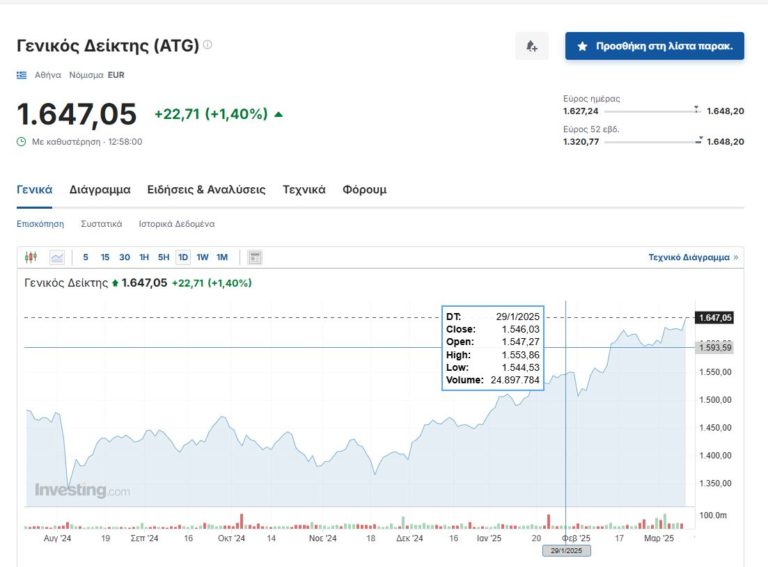
Task: Click info icon next to Γενικός Δείκτης (ATG)
Action: 208,45
